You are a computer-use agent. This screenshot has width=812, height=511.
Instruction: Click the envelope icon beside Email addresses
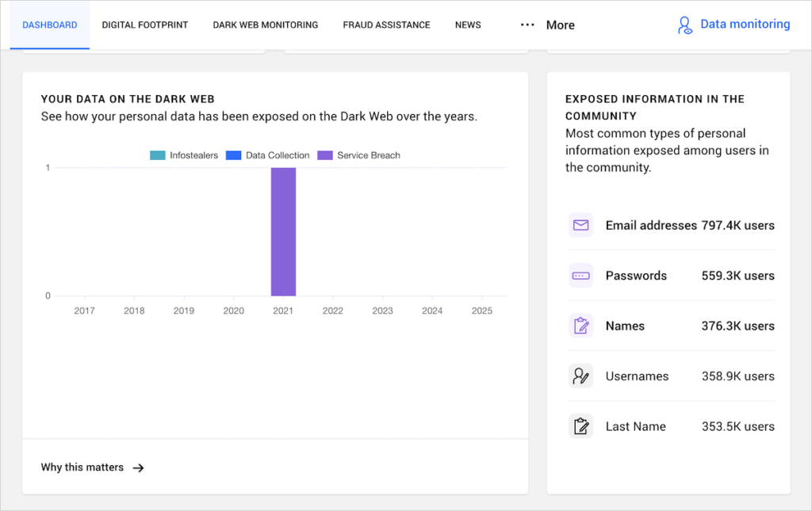coord(581,225)
